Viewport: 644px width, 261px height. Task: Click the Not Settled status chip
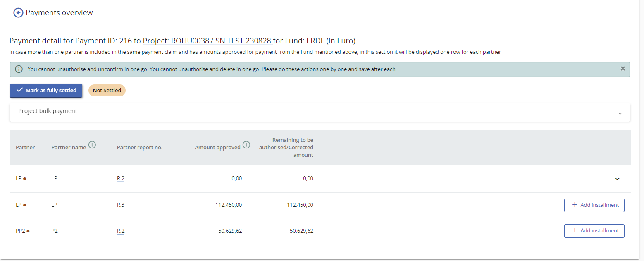pos(107,91)
